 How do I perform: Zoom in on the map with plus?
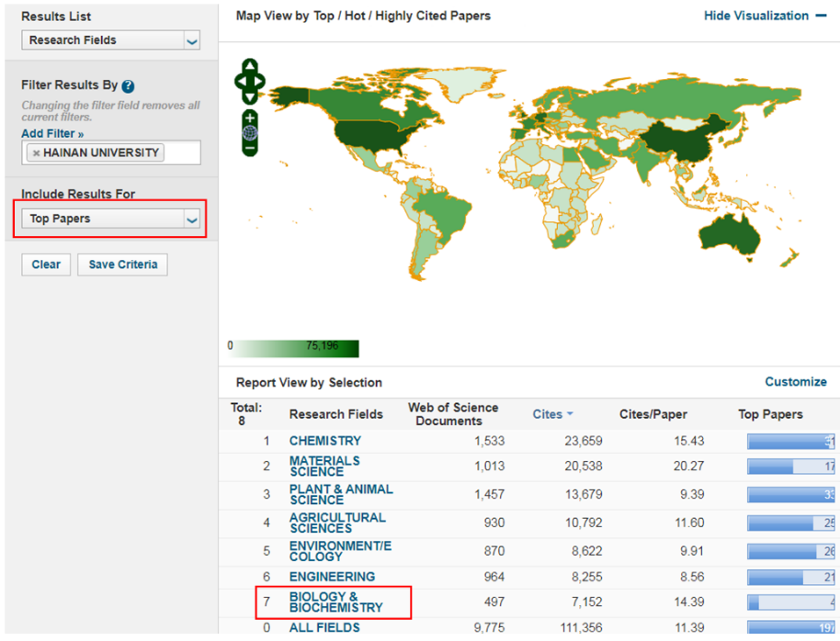(x=250, y=118)
